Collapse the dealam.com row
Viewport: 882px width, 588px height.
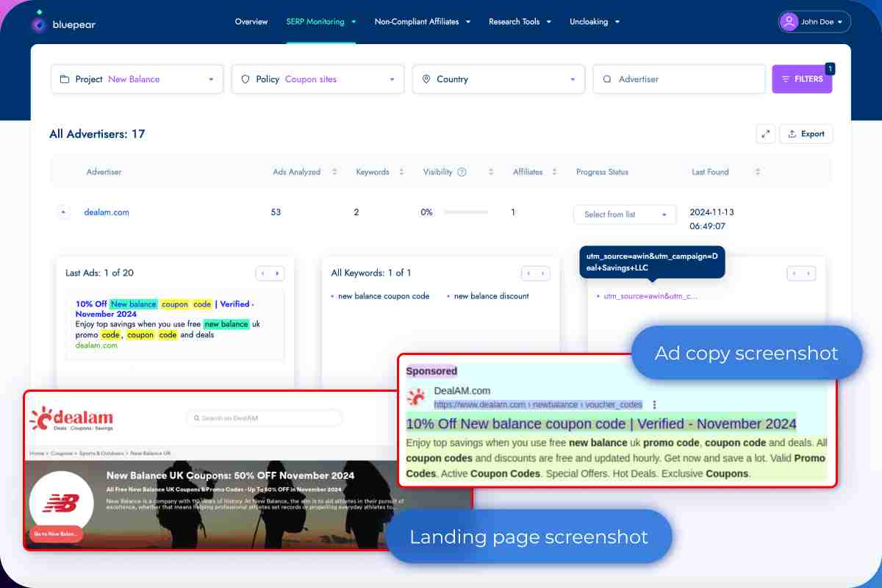63,212
